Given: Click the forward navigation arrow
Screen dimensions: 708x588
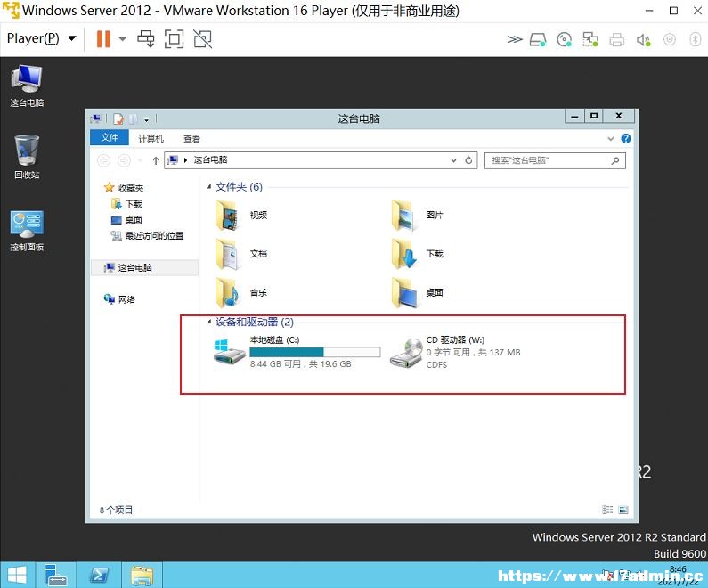Looking at the screenshot, I should click(124, 160).
